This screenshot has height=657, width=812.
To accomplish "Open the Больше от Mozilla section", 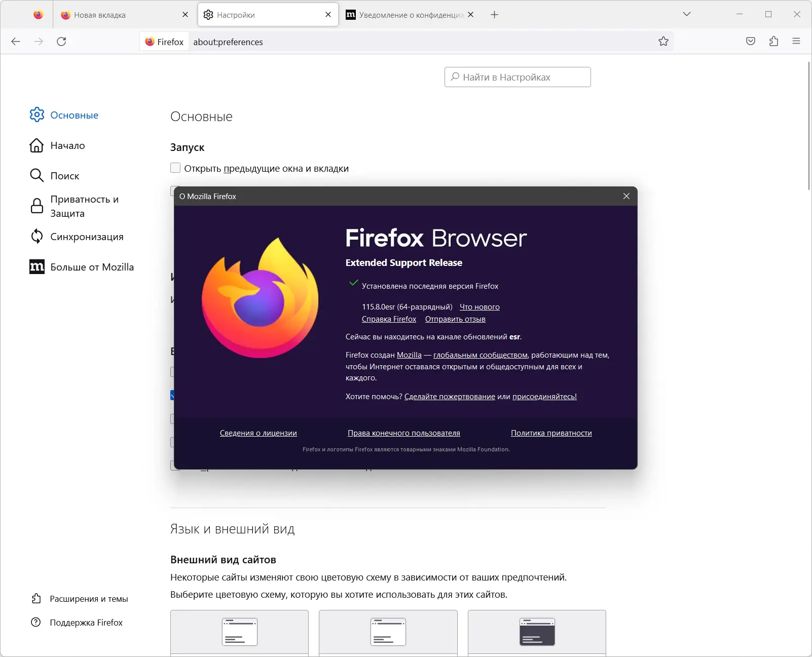I will [92, 267].
